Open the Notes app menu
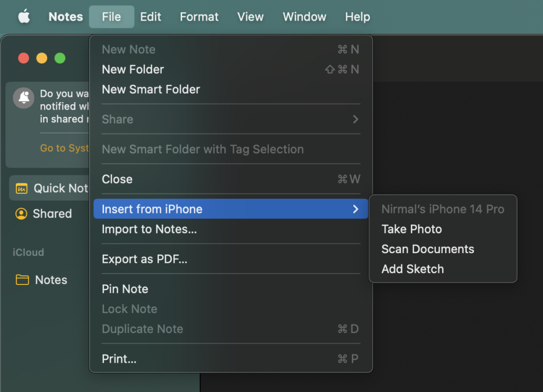The height and width of the screenshot is (392, 543). click(x=65, y=16)
